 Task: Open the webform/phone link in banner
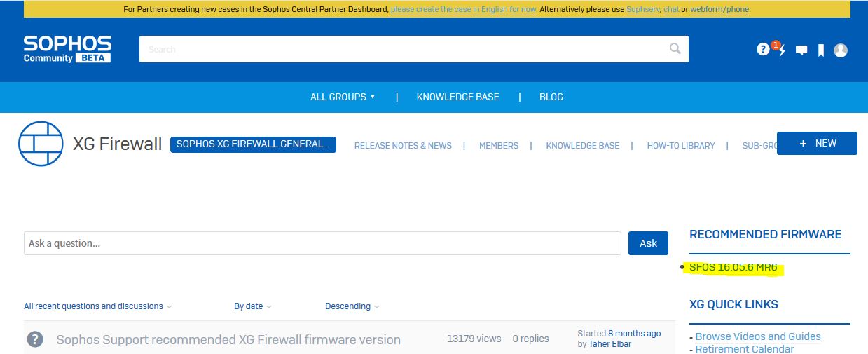pyautogui.click(x=719, y=10)
